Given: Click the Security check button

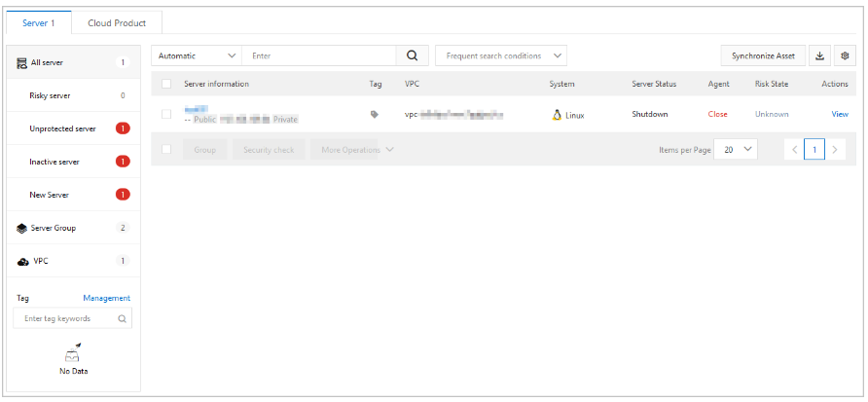Looking at the screenshot, I should (x=269, y=150).
